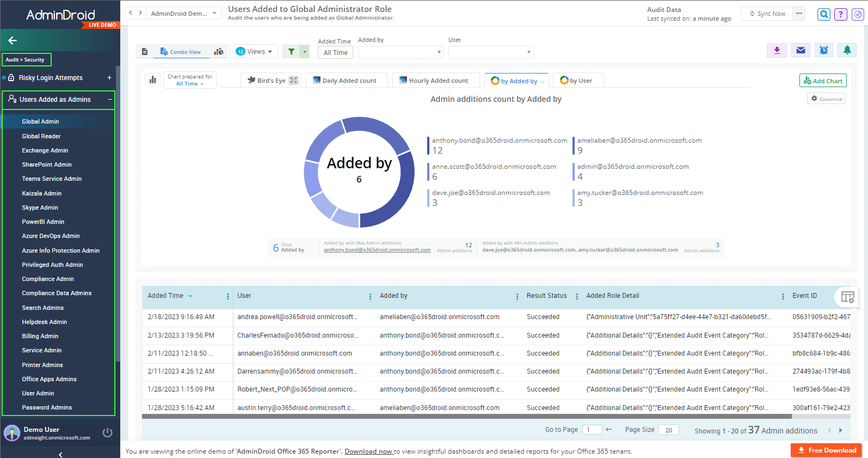Open Chart prepared for All Time dropdown

coord(189,80)
